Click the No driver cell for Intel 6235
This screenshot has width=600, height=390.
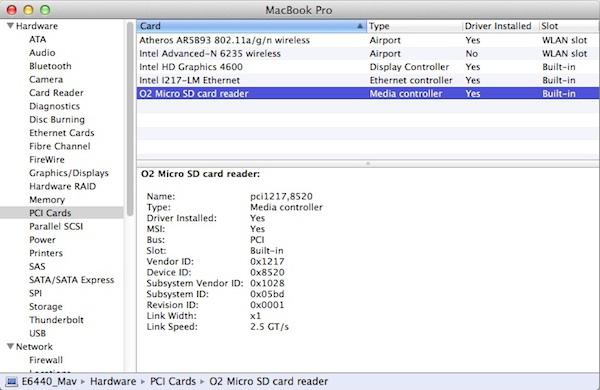[471, 54]
